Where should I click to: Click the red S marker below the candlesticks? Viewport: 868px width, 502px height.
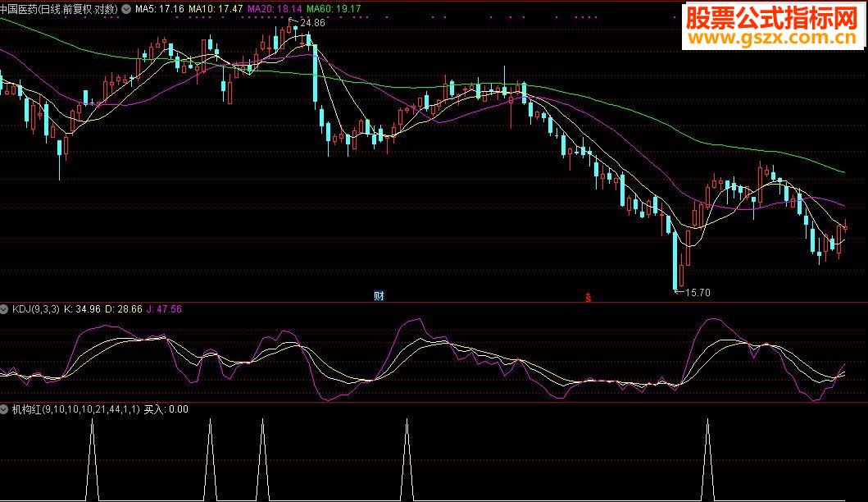point(588,298)
